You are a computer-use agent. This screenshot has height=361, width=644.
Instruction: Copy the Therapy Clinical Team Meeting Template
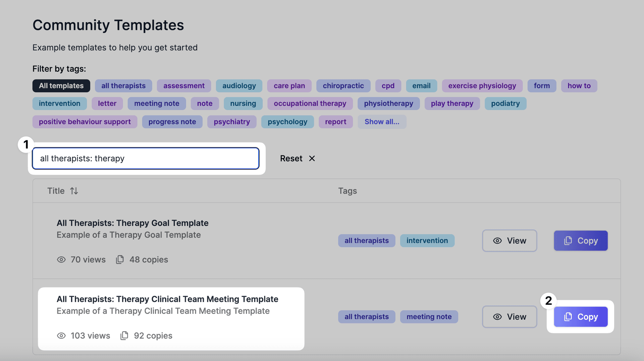(x=581, y=316)
